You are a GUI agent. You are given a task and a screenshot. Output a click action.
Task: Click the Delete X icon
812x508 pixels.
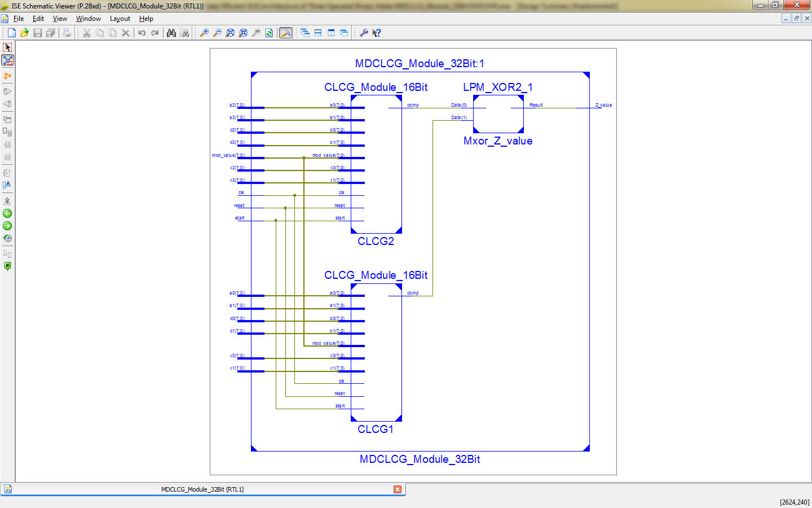point(126,33)
